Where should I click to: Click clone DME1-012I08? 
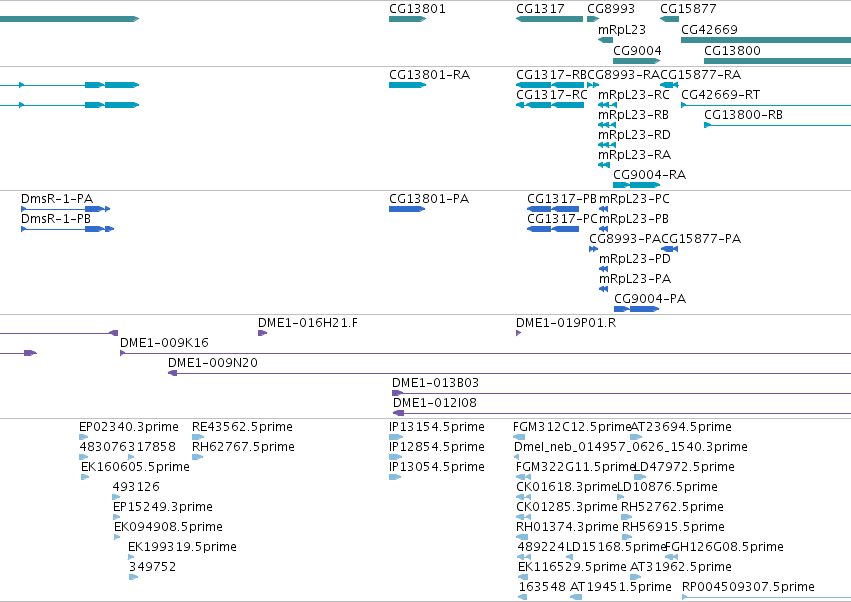[622, 413]
